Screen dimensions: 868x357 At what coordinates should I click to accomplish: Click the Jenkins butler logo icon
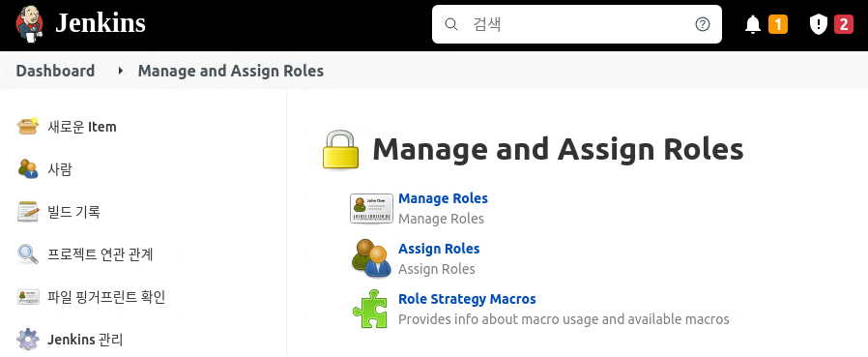pyautogui.click(x=29, y=24)
